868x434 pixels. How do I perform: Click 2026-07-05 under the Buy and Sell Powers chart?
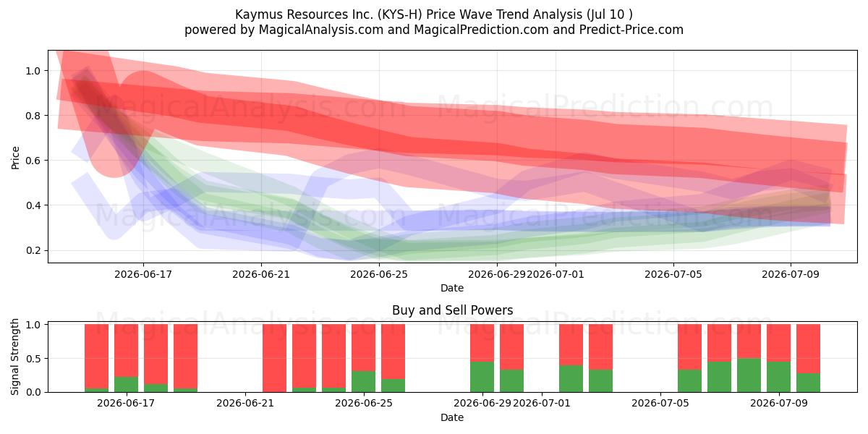(660, 404)
